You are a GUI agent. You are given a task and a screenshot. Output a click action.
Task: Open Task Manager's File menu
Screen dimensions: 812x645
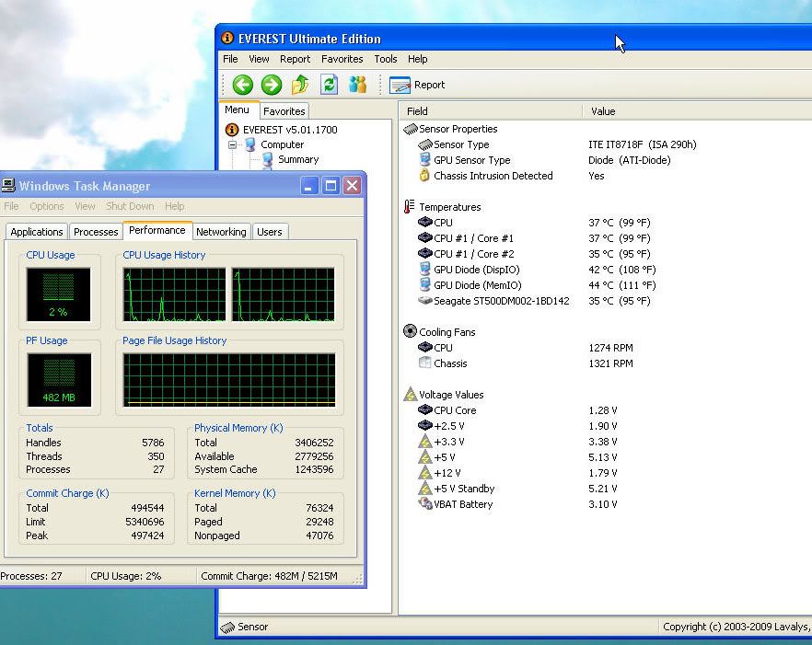11,206
